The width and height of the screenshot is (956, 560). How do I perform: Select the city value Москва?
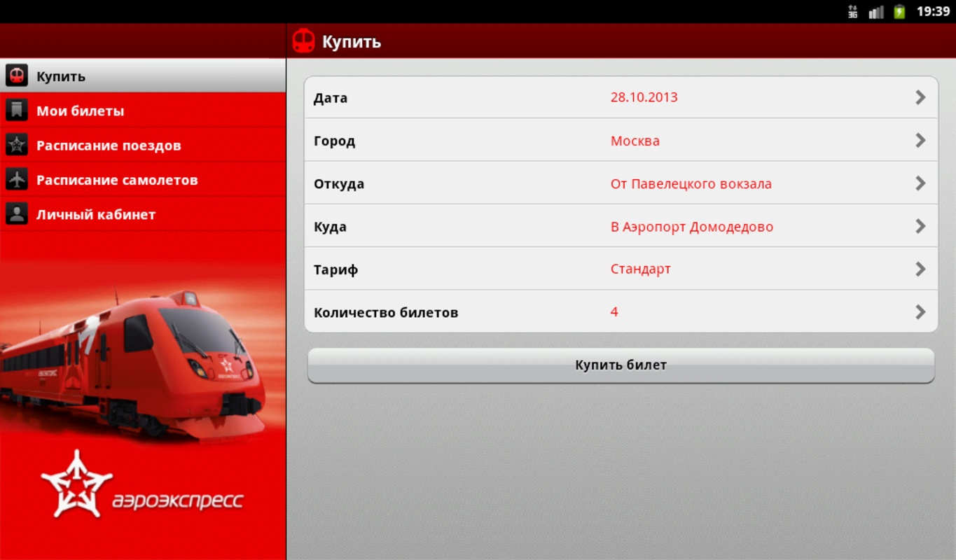[635, 141]
